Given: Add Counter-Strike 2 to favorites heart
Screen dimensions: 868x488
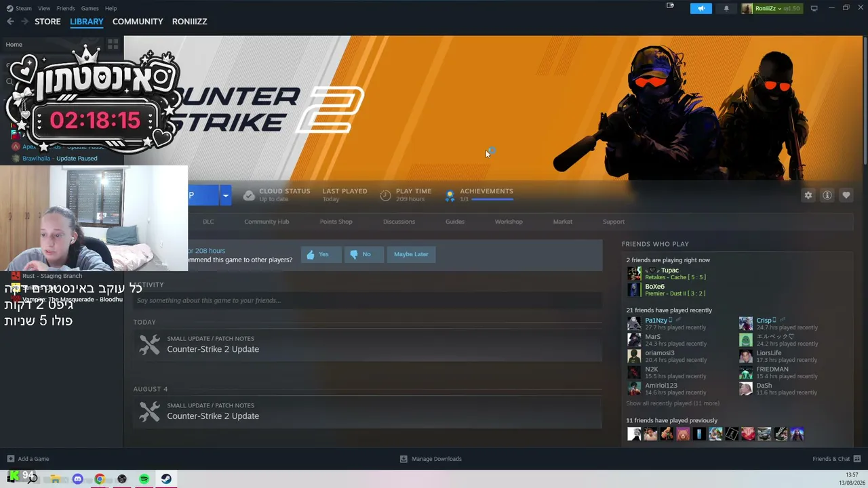Looking at the screenshot, I should (846, 195).
